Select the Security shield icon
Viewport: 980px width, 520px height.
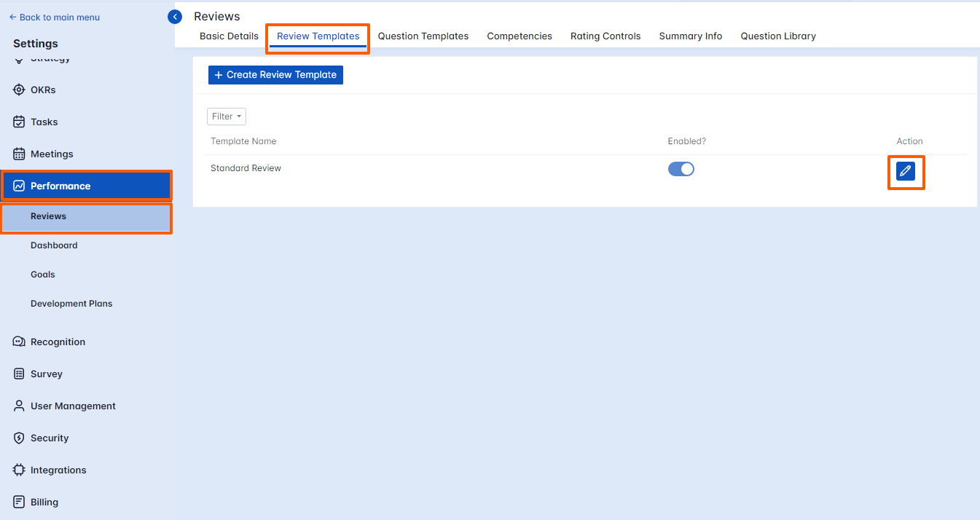(19, 438)
